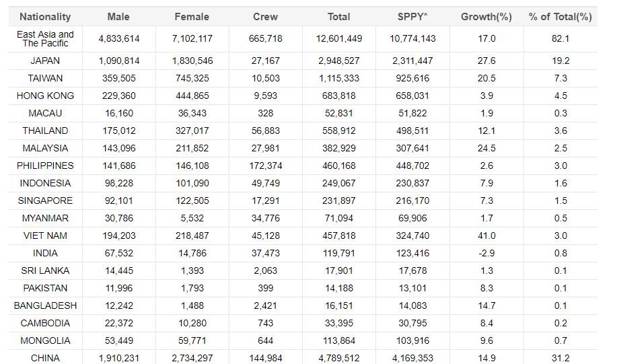Select the VIET NAM row label
The height and width of the screenshot is (364, 617).
[45, 235]
